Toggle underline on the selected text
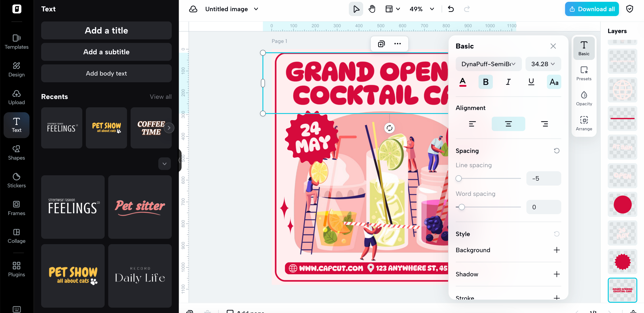This screenshot has width=644, height=313. click(x=531, y=82)
